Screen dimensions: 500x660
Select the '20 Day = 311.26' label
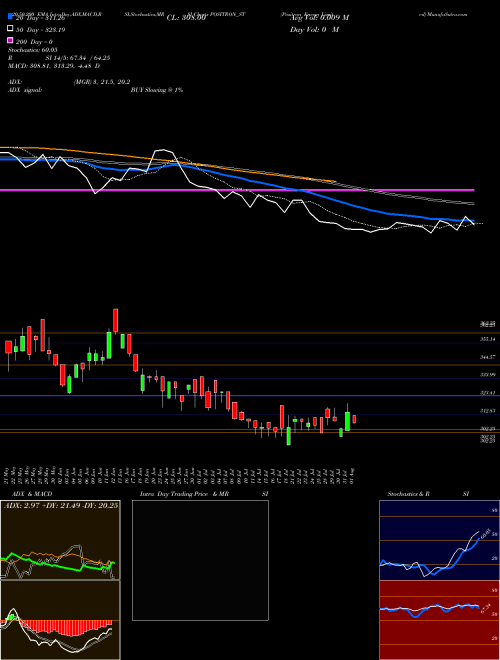click(x=40, y=18)
